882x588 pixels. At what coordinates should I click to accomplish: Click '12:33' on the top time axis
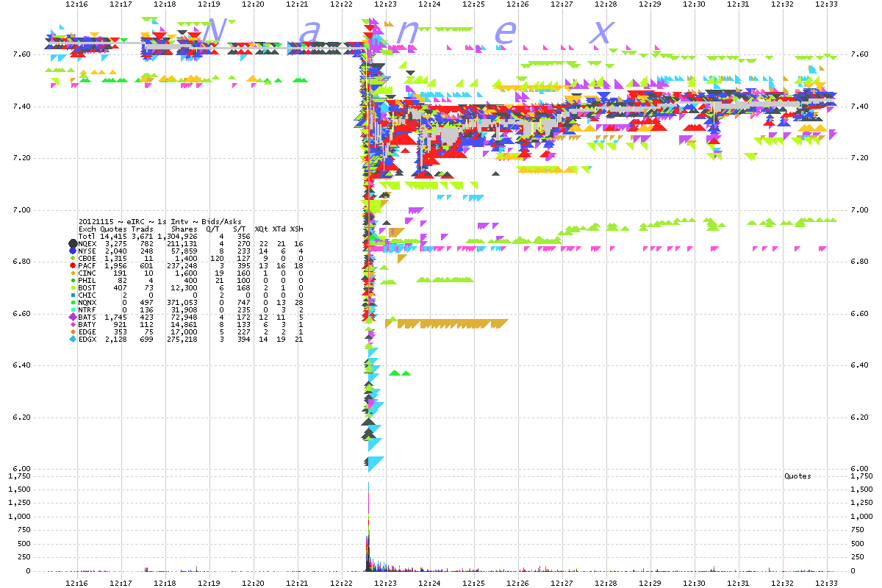(826, 4)
